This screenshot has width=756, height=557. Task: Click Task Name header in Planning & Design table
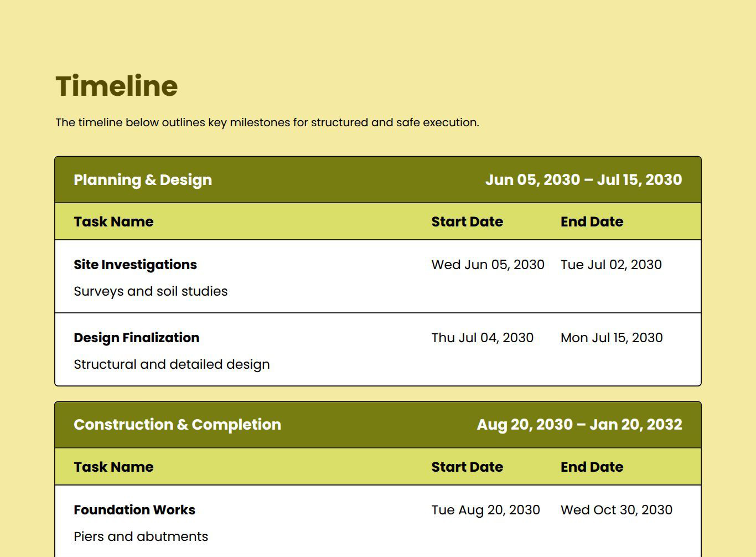pos(113,221)
